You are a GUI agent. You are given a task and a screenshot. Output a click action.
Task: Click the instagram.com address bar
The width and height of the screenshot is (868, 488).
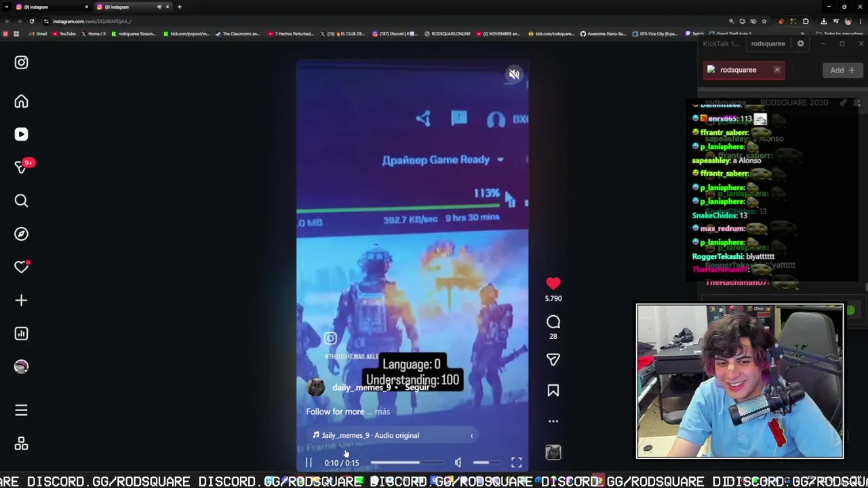click(380, 21)
